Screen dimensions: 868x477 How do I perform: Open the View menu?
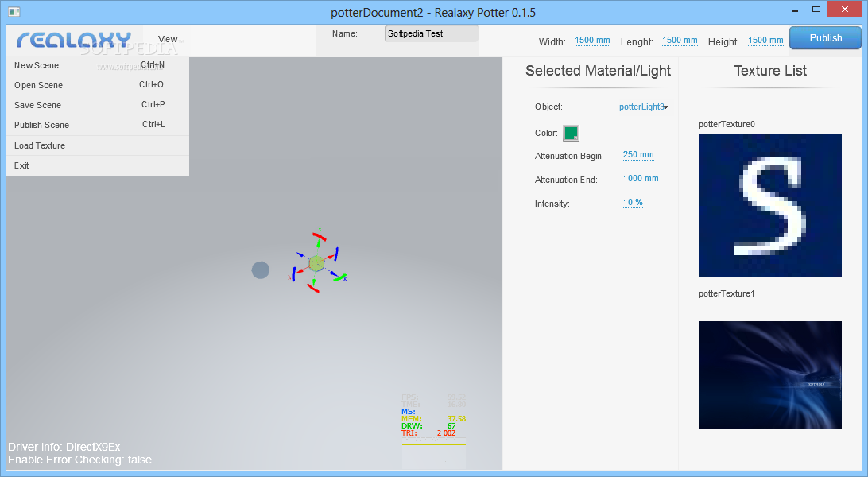[x=167, y=39]
